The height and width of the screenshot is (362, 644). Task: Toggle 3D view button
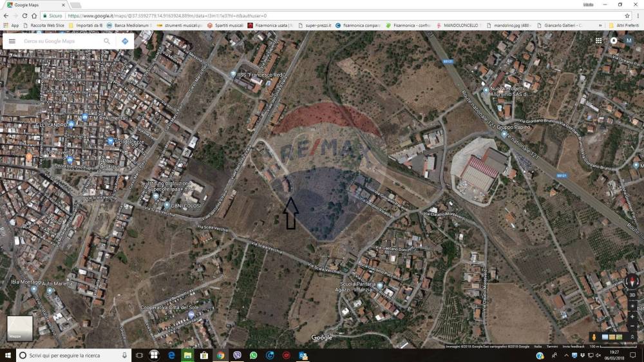pyautogui.click(x=632, y=295)
